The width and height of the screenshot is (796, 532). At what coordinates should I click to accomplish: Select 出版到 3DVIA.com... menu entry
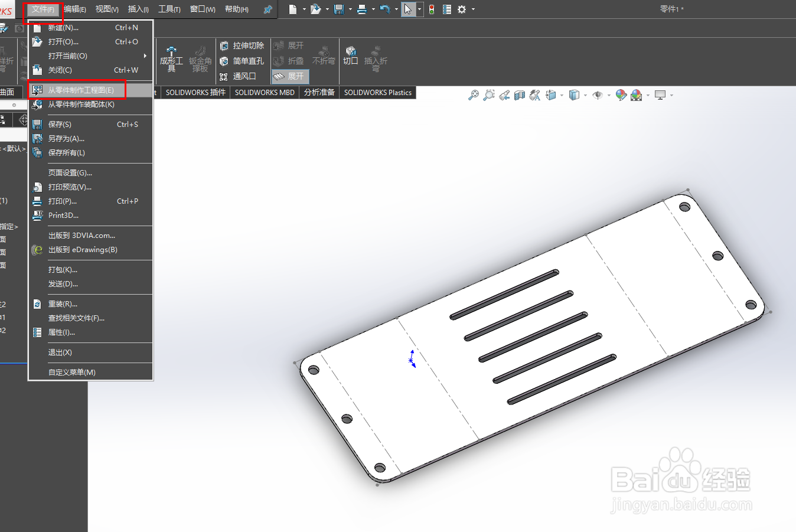pos(91,236)
